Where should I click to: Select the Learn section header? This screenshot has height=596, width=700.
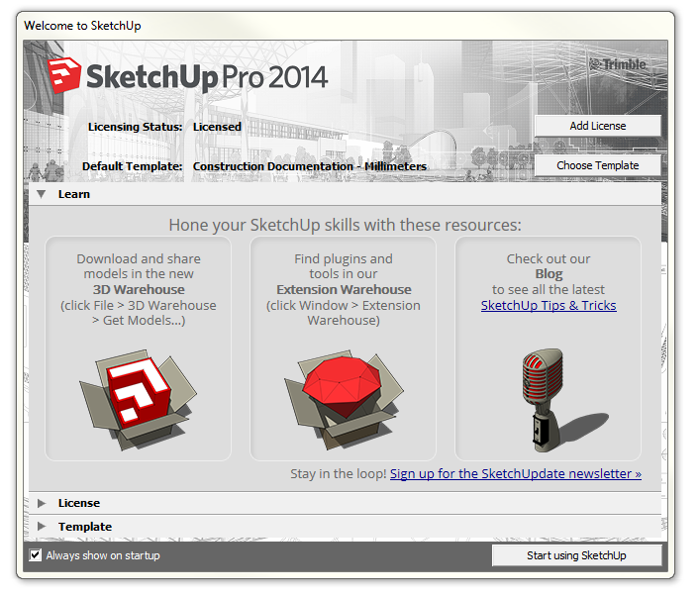(x=345, y=194)
